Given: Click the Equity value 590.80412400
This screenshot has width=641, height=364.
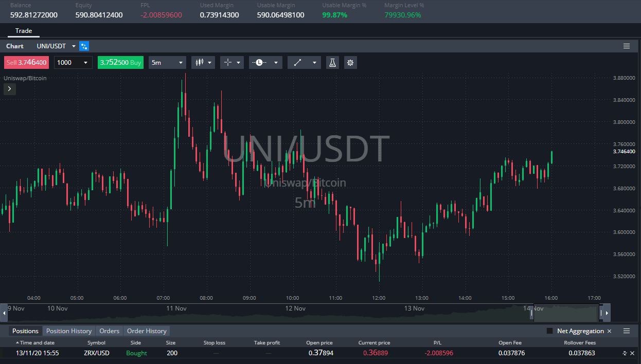Looking at the screenshot, I should click(x=99, y=15).
